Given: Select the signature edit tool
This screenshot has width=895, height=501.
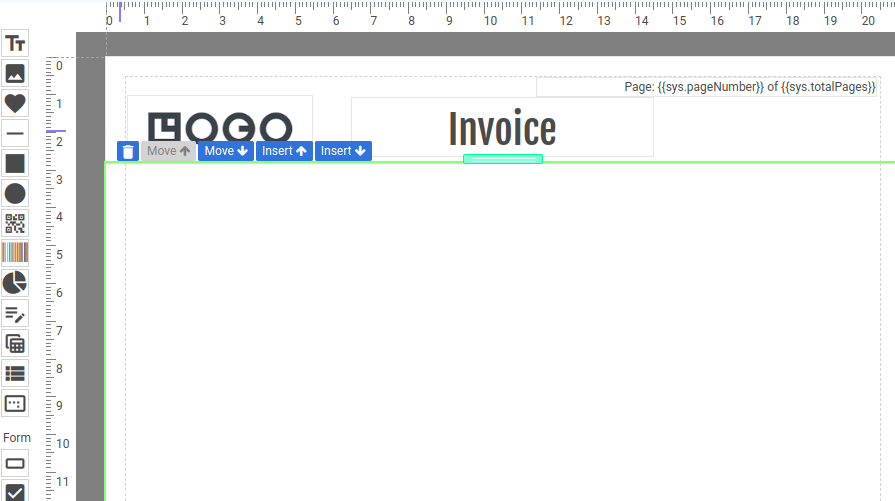Looking at the screenshot, I should tap(15, 313).
